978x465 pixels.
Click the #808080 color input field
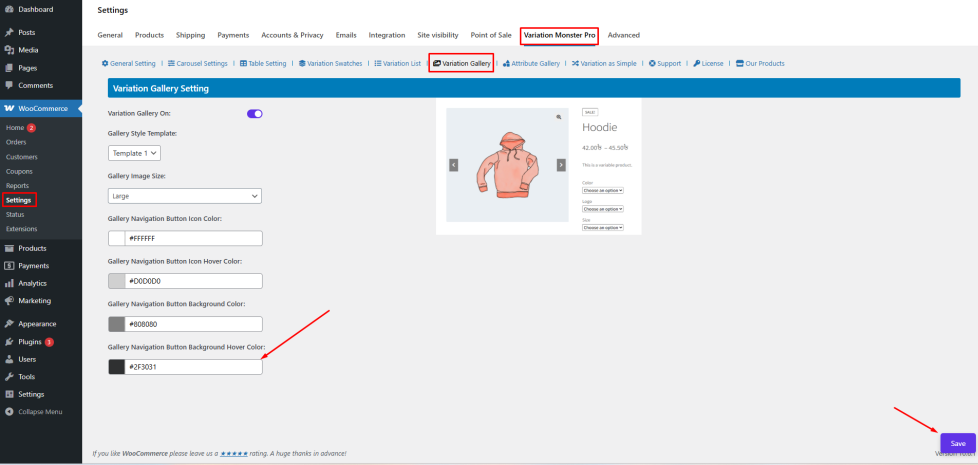point(193,324)
